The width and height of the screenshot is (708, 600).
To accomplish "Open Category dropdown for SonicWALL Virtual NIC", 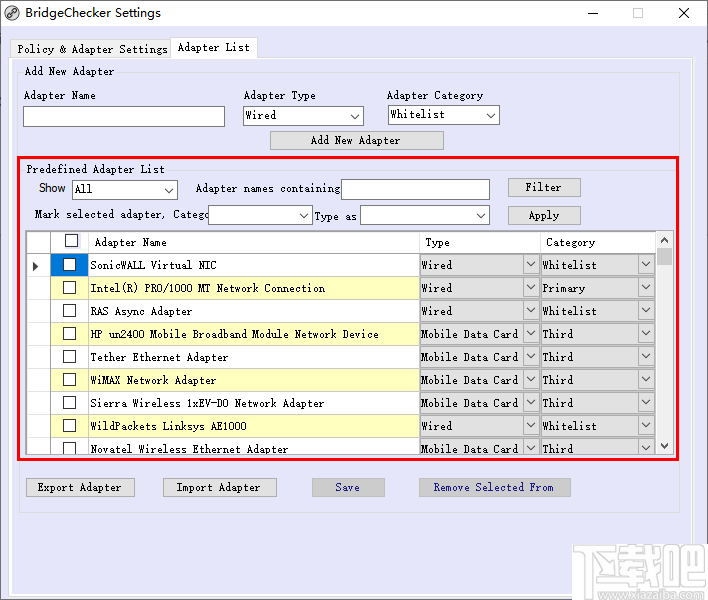I will click(646, 265).
